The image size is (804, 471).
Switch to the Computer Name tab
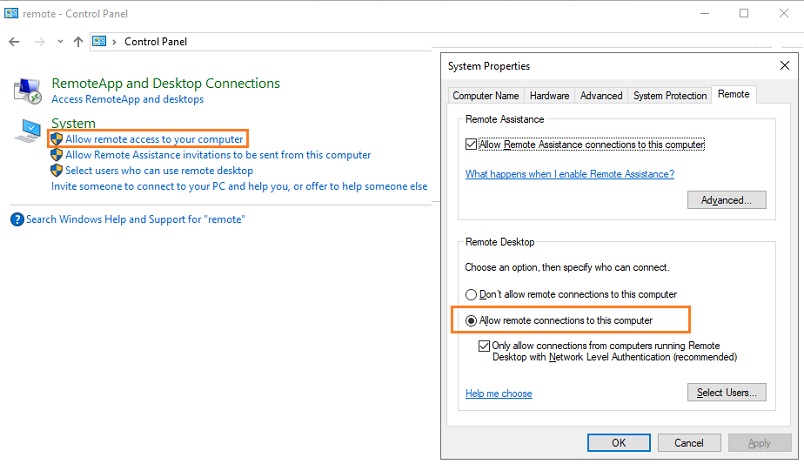[x=485, y=95]
